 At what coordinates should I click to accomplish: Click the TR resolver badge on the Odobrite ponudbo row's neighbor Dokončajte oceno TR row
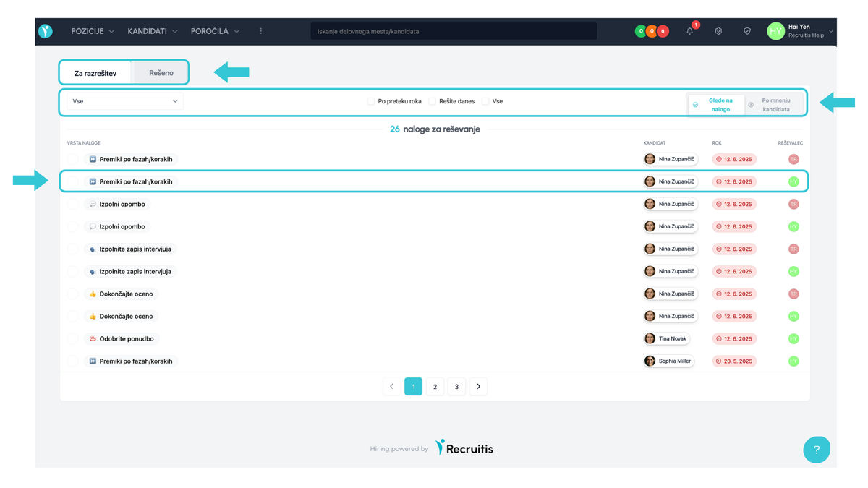[793, 294]
